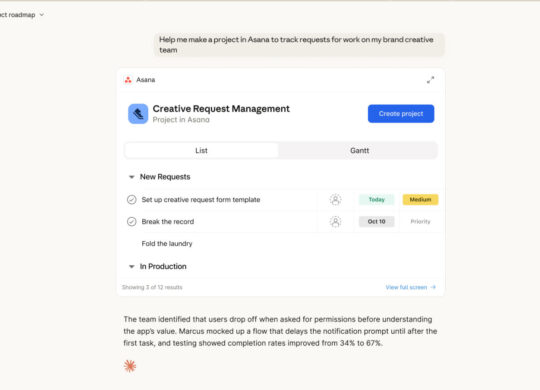Click the Asana logo icon in card header

[x=128, y=80]
